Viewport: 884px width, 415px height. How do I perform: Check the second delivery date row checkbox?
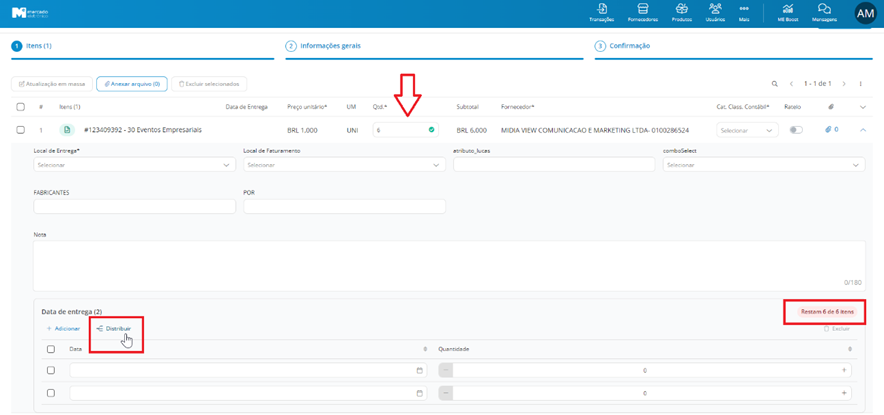[x=51, y=393]
